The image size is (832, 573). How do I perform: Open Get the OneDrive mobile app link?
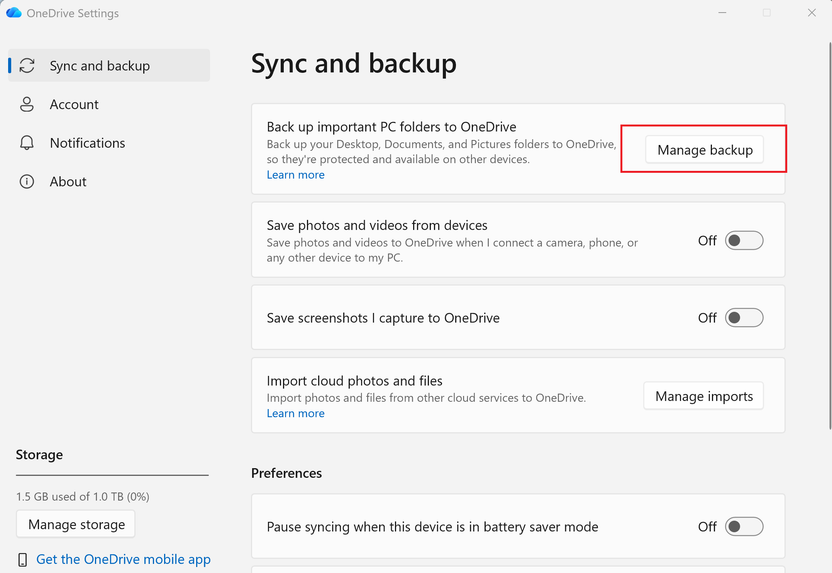pyautogui.click(x=123, y=559)
